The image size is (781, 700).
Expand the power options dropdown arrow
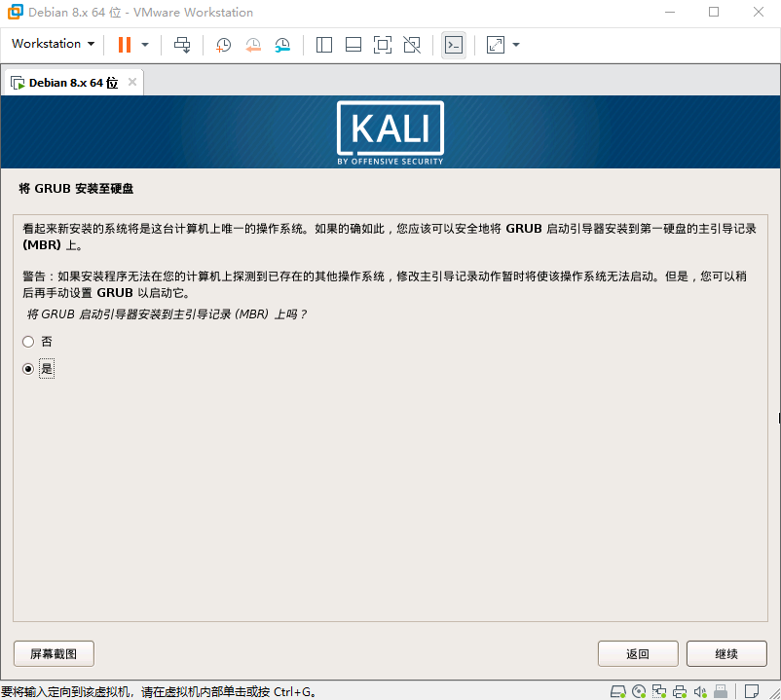[145, 45]
